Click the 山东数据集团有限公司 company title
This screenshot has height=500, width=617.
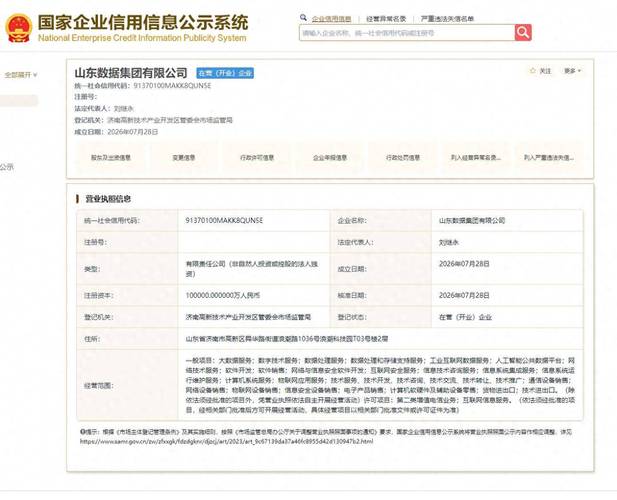point(131,73)
